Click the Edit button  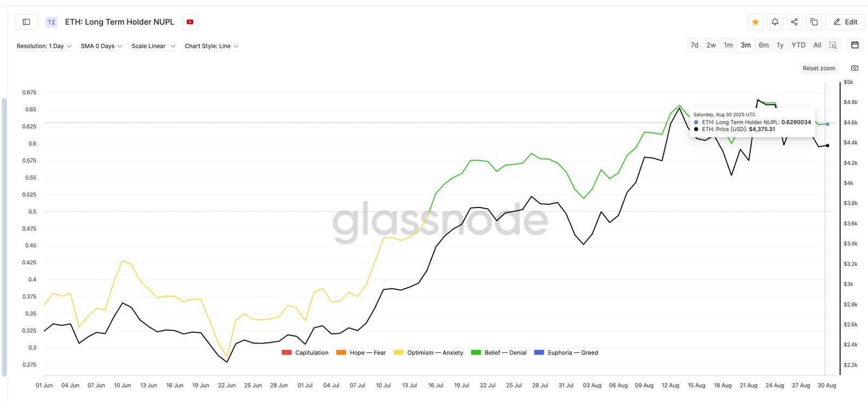(x=845, y=22)
